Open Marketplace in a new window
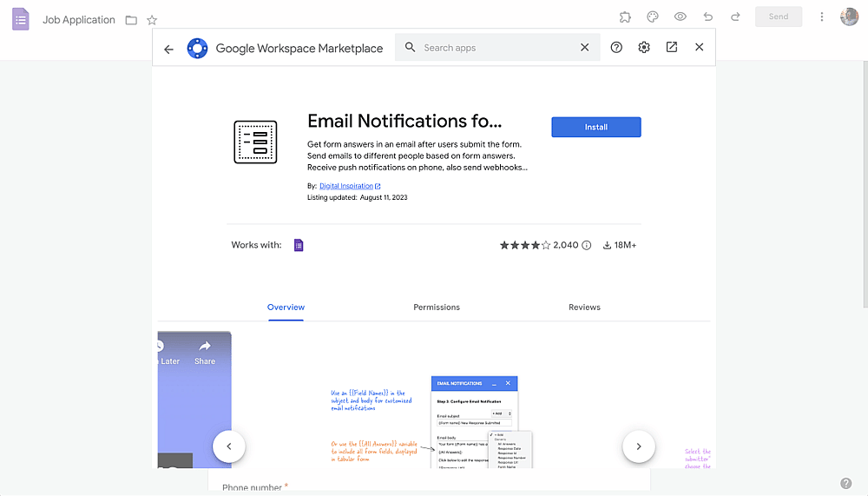The image size is (868, 496). click(x=672, y=47)
